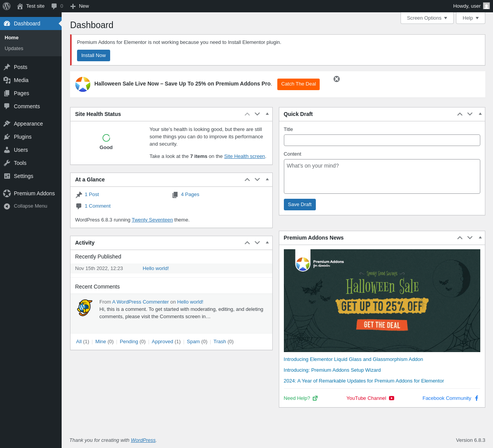Click the Media icon in sidebar
Viewport: 493px width, 448px height.
pyautogui.click(x=7, y=80)
